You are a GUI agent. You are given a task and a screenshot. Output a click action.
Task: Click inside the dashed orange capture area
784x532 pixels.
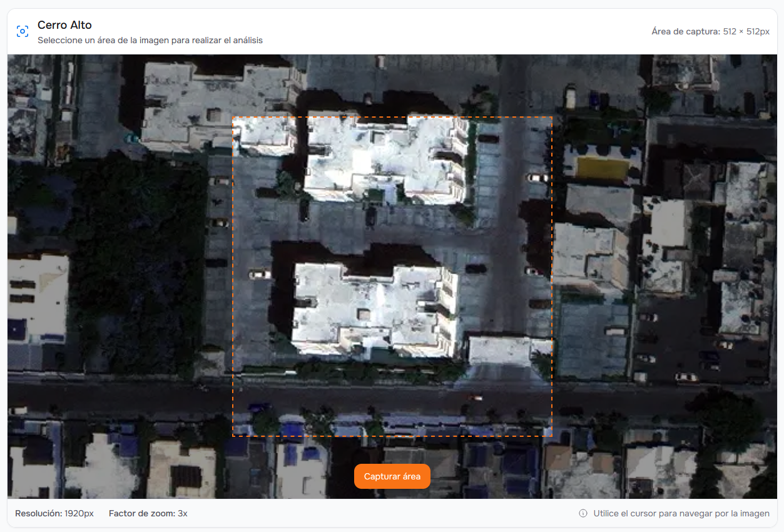(392, 276)
